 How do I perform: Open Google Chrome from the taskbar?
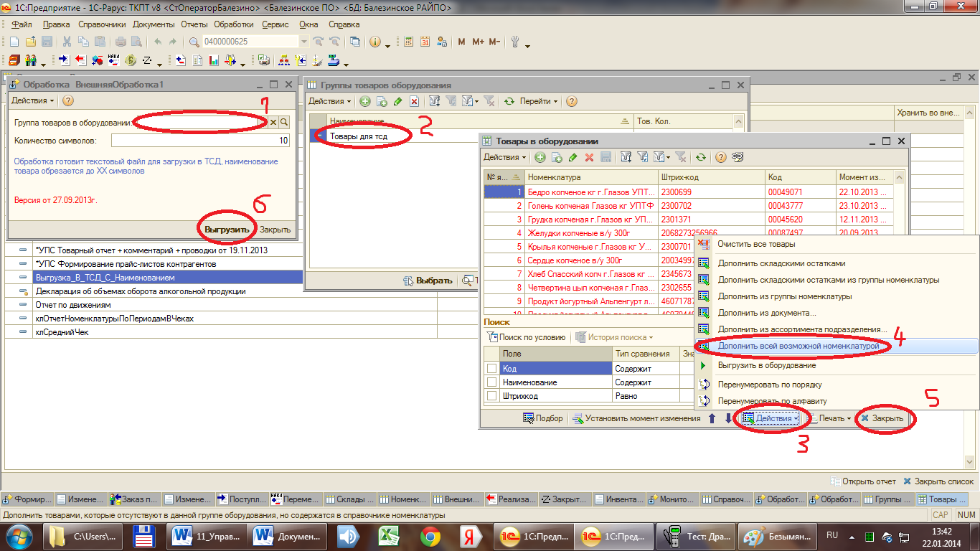tap(430, 536)
